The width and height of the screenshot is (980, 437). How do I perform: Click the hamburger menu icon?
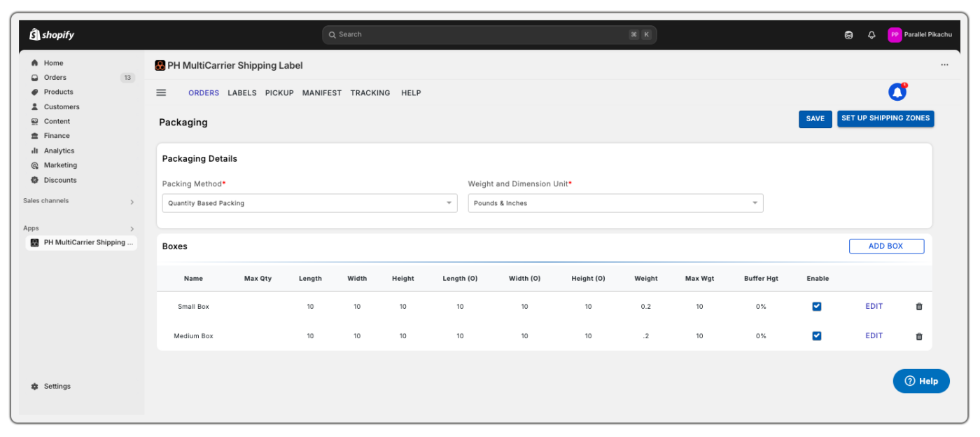click(161, 92)
